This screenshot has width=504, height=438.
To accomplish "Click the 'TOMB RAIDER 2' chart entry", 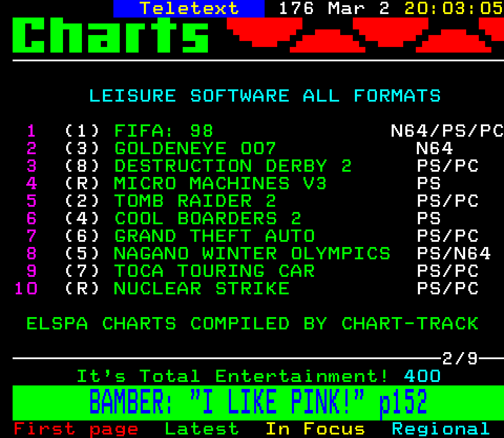I will pos(195,201).
